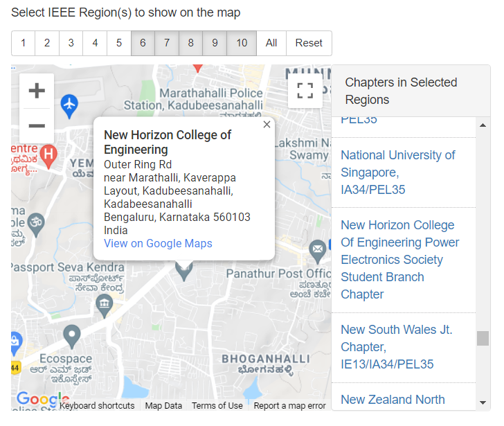Click the Ecospace location pin
Viewport: 504px width, 426px height.
point(72,337)
